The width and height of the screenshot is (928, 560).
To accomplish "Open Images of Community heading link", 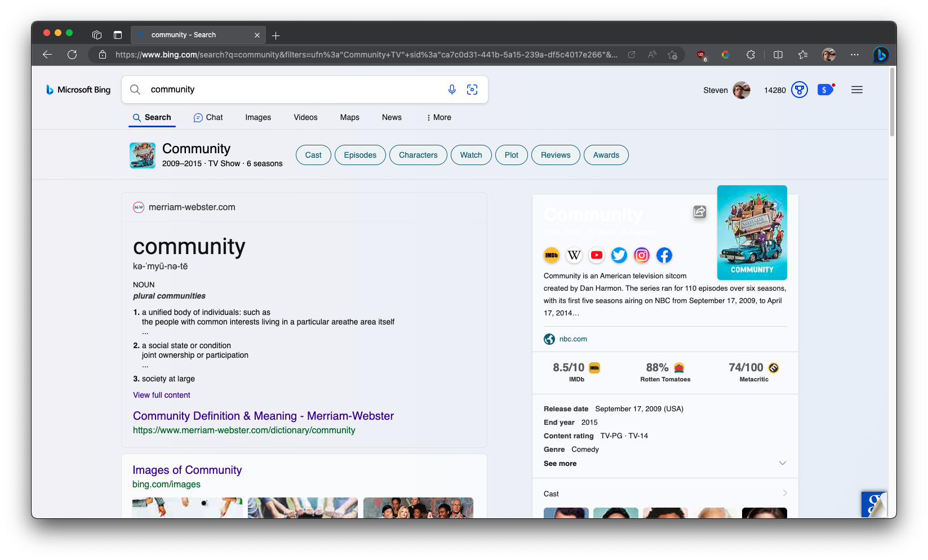I will tap(187, 470).
